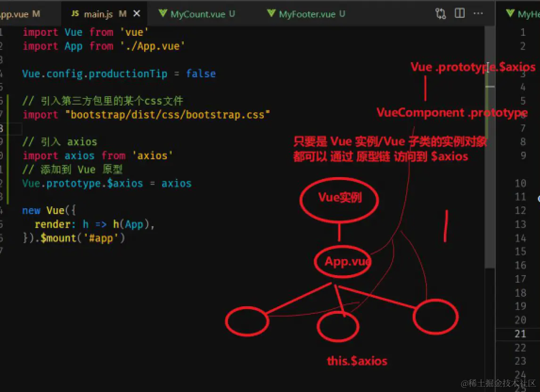The image size is (540, 392).
Task: Click line number 10 in right editor
Action: [520, 183]
